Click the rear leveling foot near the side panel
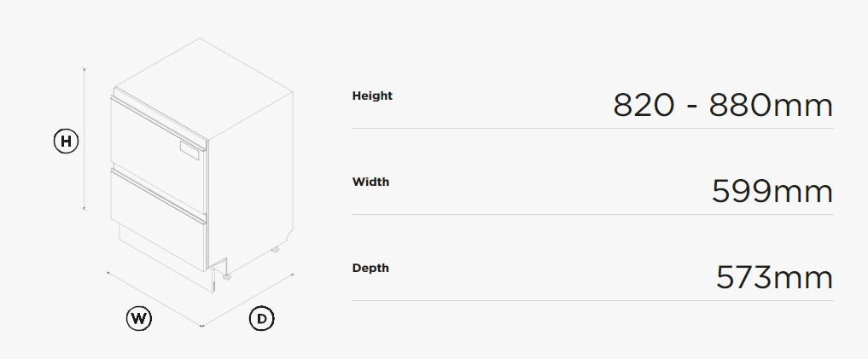The width and height of the screenshot is (868, 359). point(275,250)
